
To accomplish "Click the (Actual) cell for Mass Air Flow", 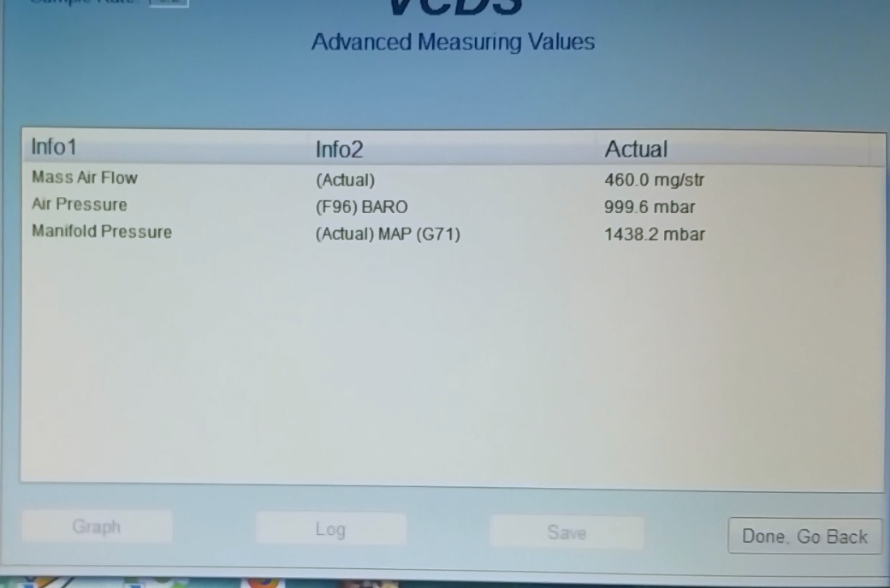I will [345, 180].
